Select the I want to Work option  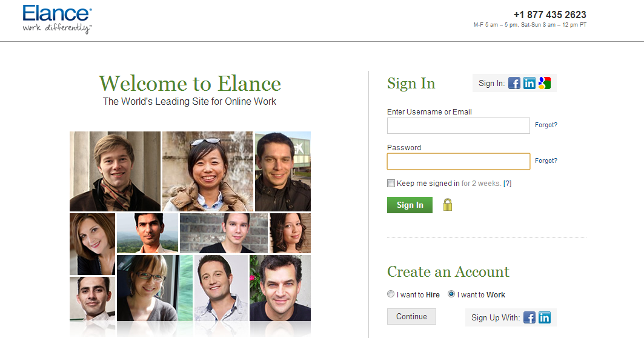(451, 294)
